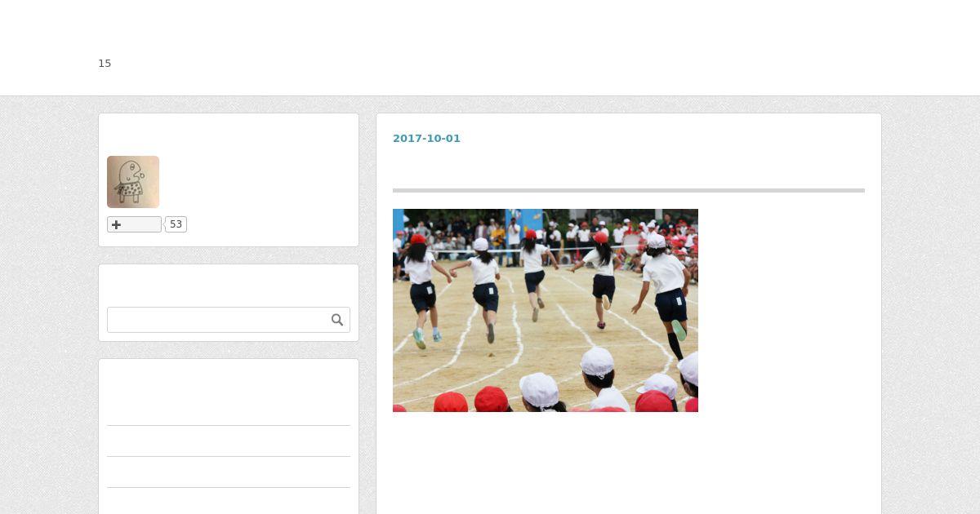Click the search magnifier icon
This screenshot has height=514, width=980.
coord(337,320)
